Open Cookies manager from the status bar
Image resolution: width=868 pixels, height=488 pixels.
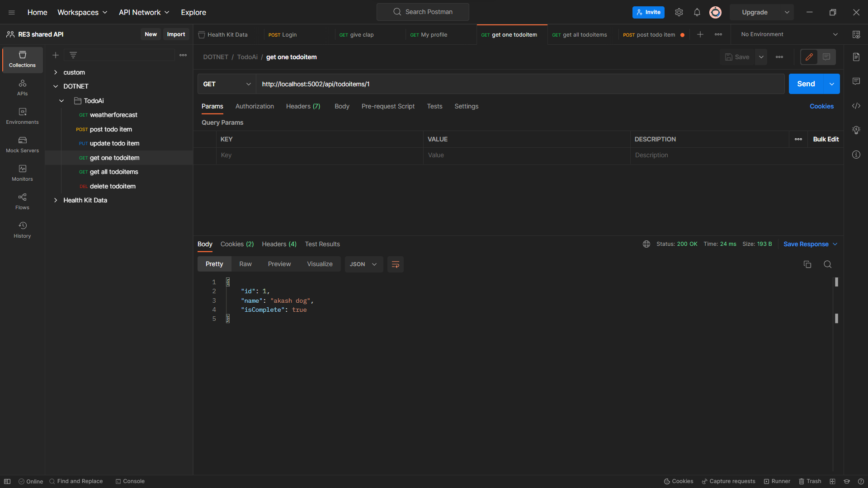coord(679,481)
